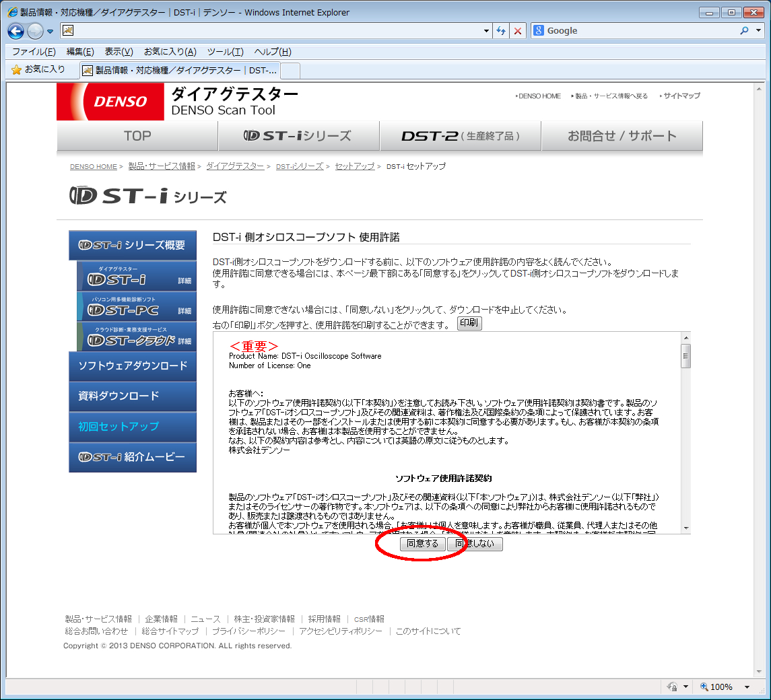Click 製品・サービス情報 breadcrumb link
This screenshot has width=771, height=700.
(162, 166)
